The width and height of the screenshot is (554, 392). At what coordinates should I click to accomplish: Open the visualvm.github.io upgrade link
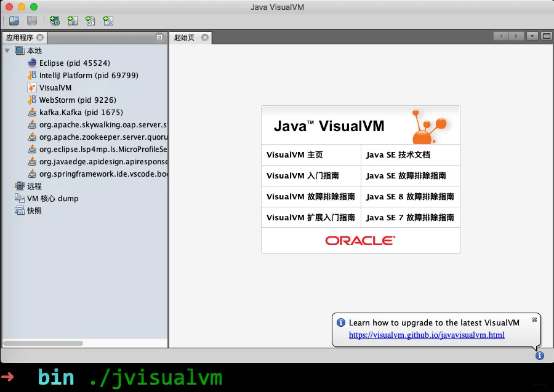pos(427,335)
